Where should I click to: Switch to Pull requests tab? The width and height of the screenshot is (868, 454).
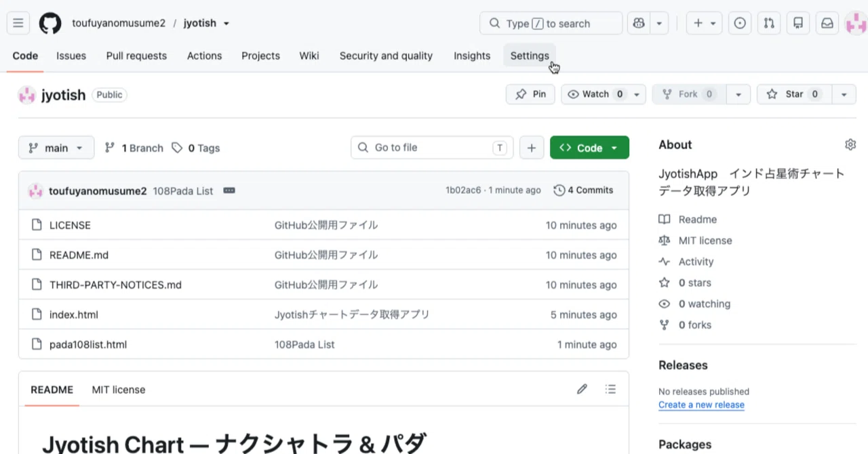point(136,56)
